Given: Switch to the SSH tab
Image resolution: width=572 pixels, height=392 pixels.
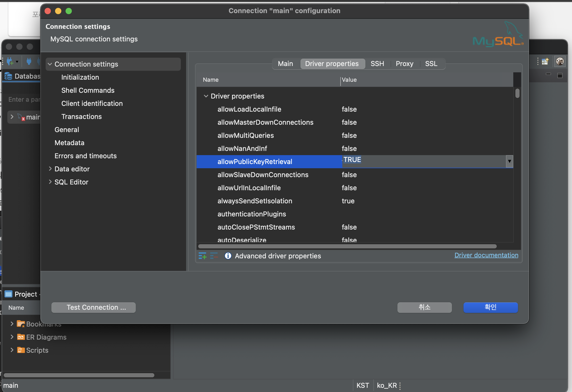Looking at the screenshot, I should [x=377, y=64].
